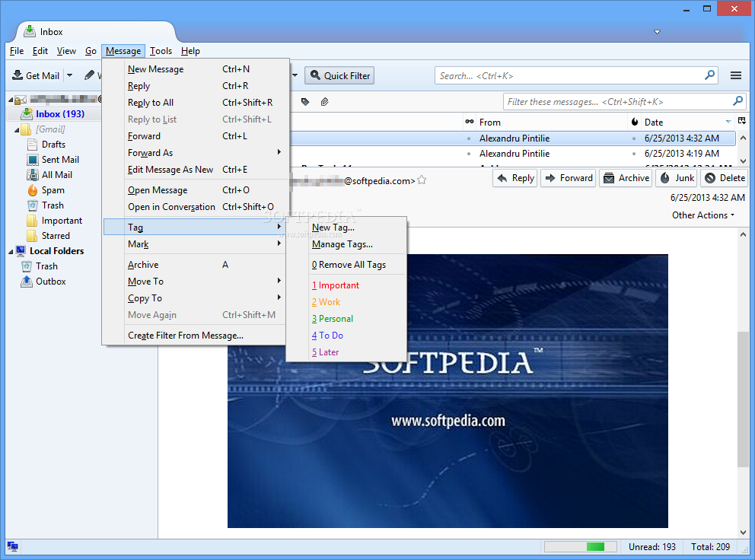755x560 pixels.
Task: Expand Copy To submenu
Action: [196, 298]
